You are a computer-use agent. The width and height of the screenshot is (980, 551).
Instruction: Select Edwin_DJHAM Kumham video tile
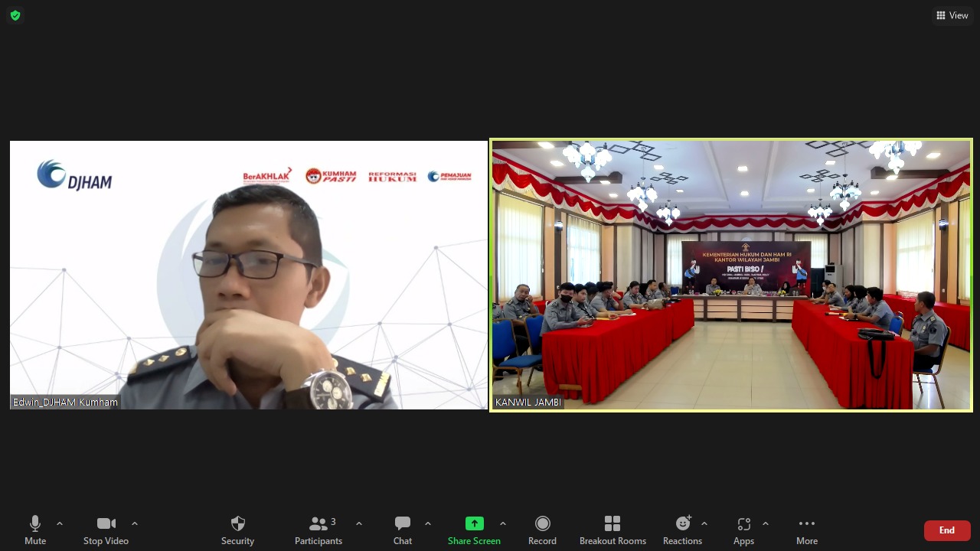coord(249,275)
